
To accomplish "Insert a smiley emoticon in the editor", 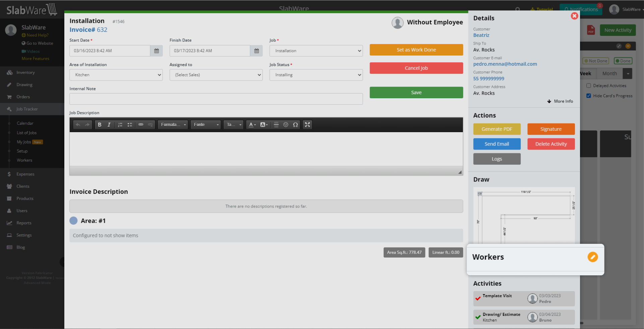I will pos(286,125).
